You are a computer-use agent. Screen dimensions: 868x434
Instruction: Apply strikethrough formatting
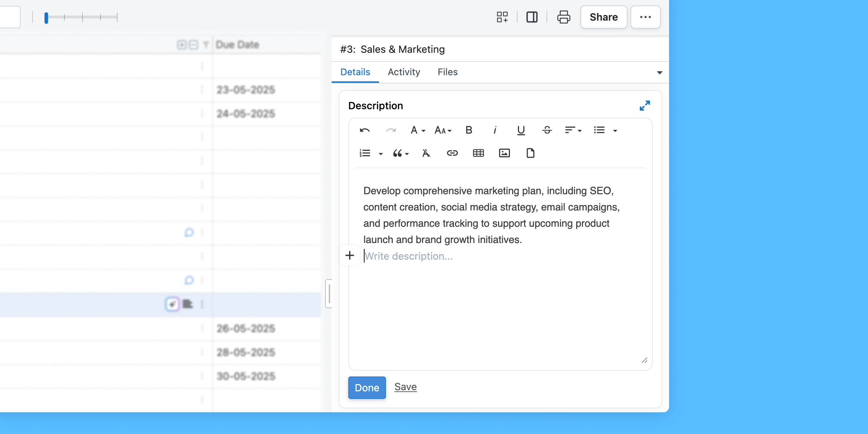click(547, 130)
